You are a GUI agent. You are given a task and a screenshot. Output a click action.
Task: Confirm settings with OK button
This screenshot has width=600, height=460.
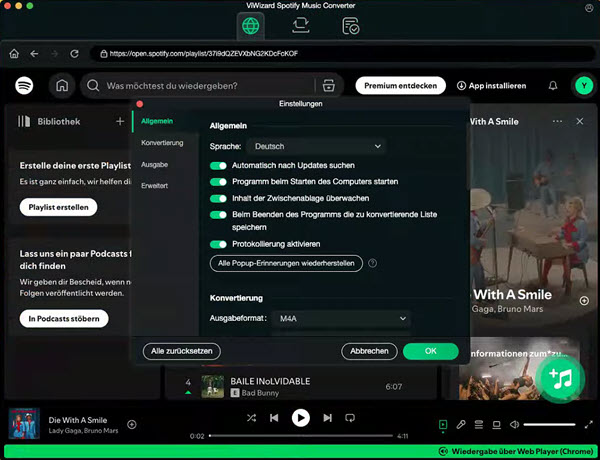tap(430, 351)
